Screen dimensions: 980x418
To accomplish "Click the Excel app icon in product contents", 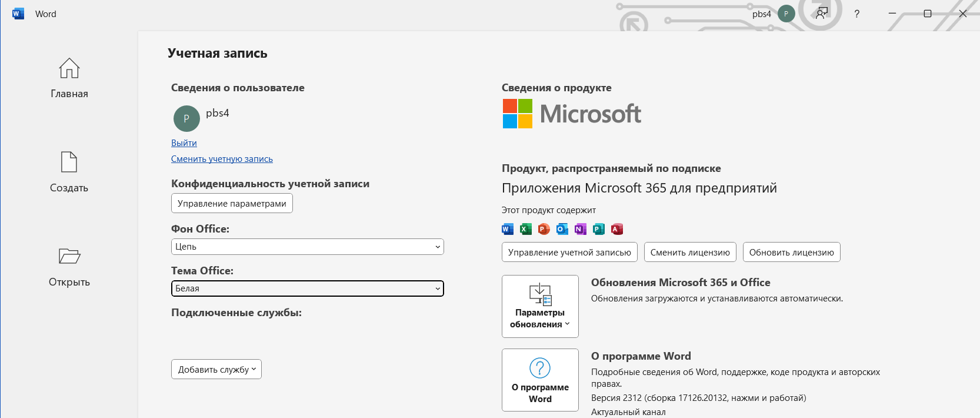I will (526, 229).
